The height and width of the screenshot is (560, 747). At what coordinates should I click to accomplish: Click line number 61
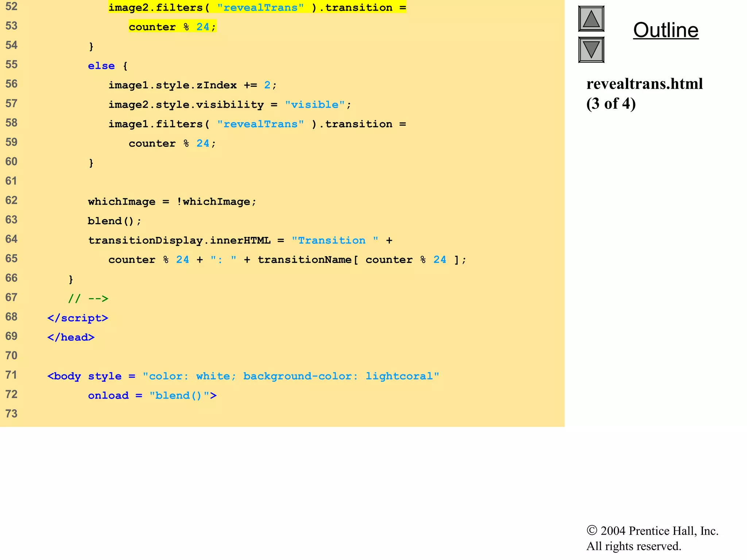tap(11, 181)
